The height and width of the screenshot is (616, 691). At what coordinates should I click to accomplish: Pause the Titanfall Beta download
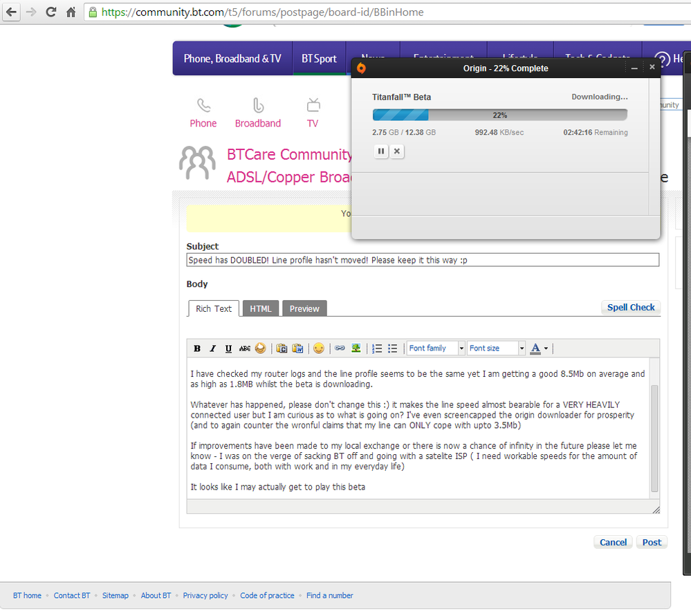pos(381,151)
